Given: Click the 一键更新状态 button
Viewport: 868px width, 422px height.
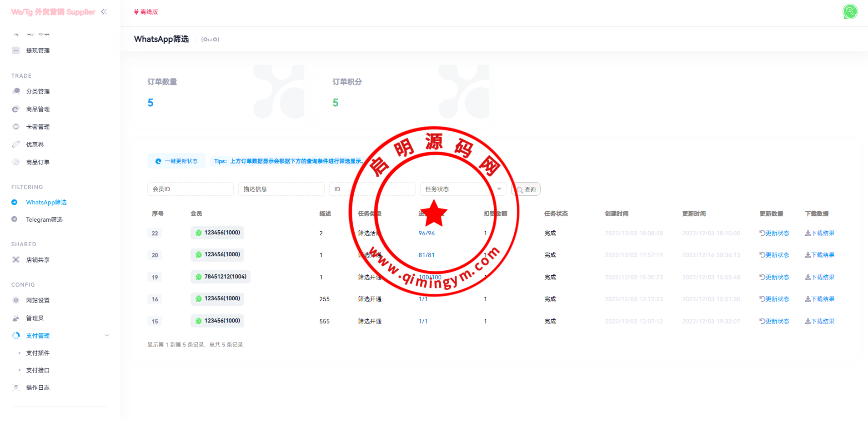Looking at the screenshot, I should tap(176, 161).
